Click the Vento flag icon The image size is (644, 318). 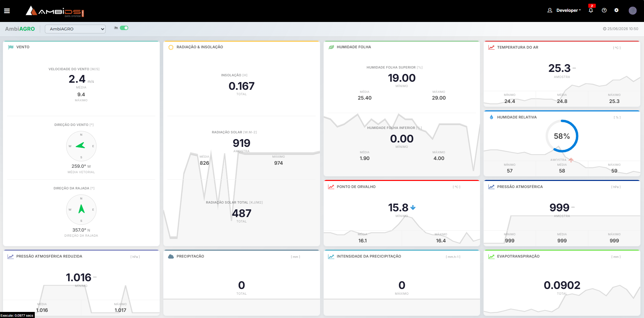(x=11, y=47)
